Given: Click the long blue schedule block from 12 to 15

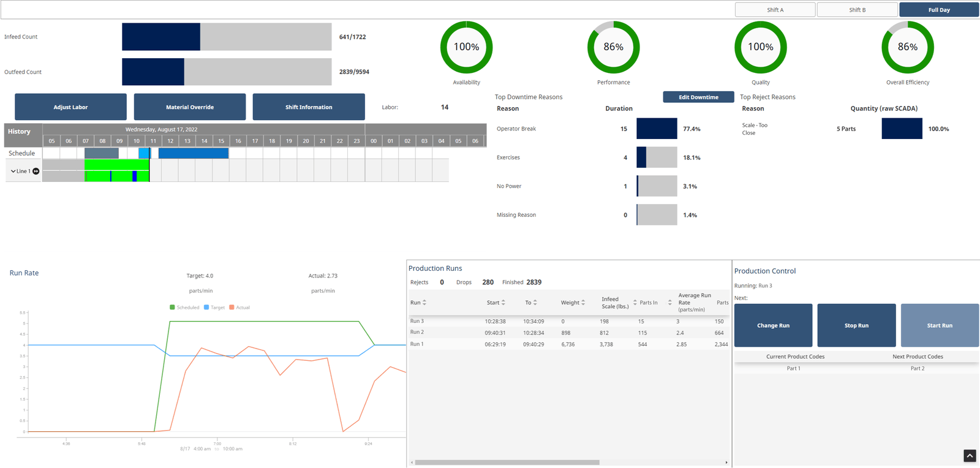Looking at the screenshot, I should 194,153.
